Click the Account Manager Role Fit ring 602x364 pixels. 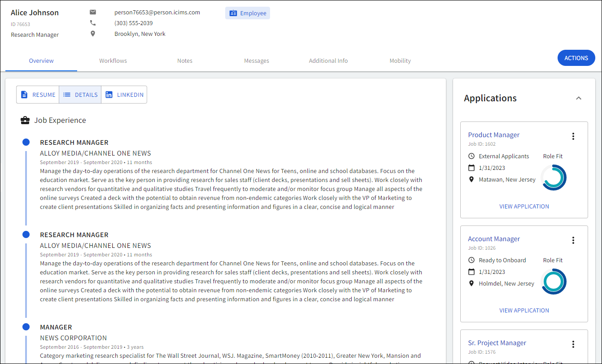[554, 282]
